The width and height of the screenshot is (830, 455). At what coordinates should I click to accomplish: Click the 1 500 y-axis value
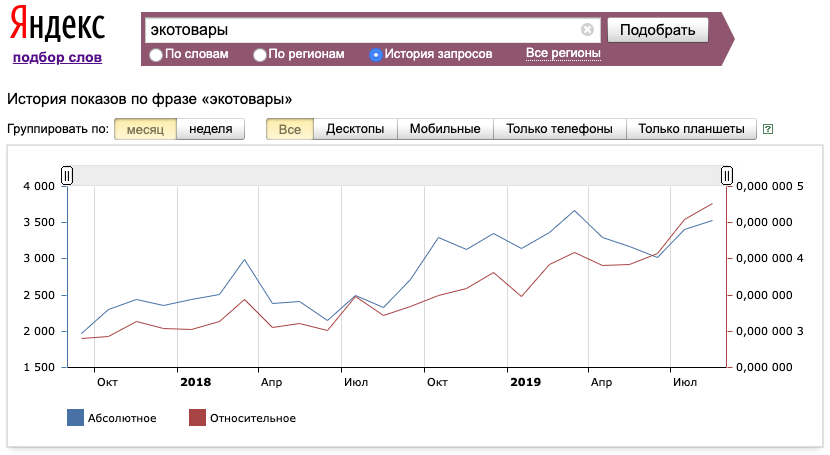point(39,367)
